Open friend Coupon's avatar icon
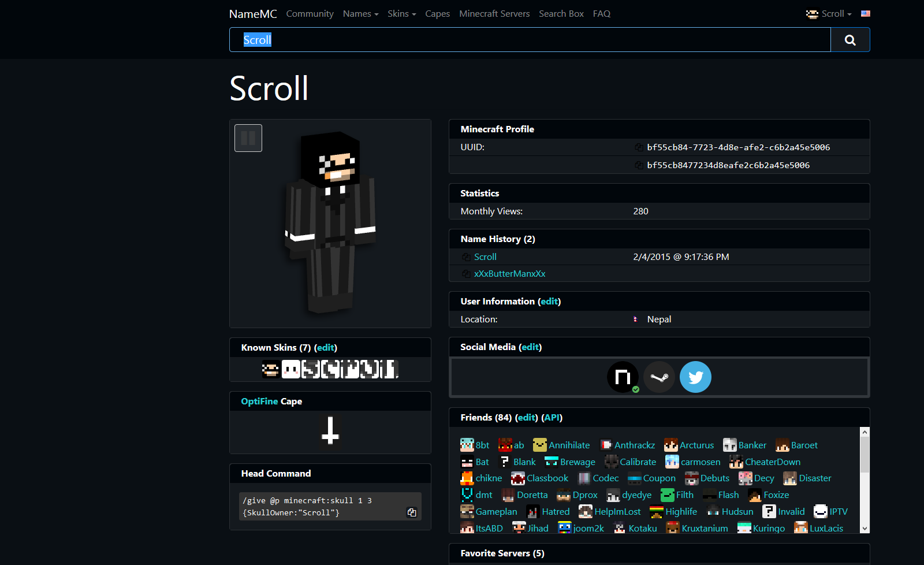This screenshot has width=924, height=565. (635, 478)
